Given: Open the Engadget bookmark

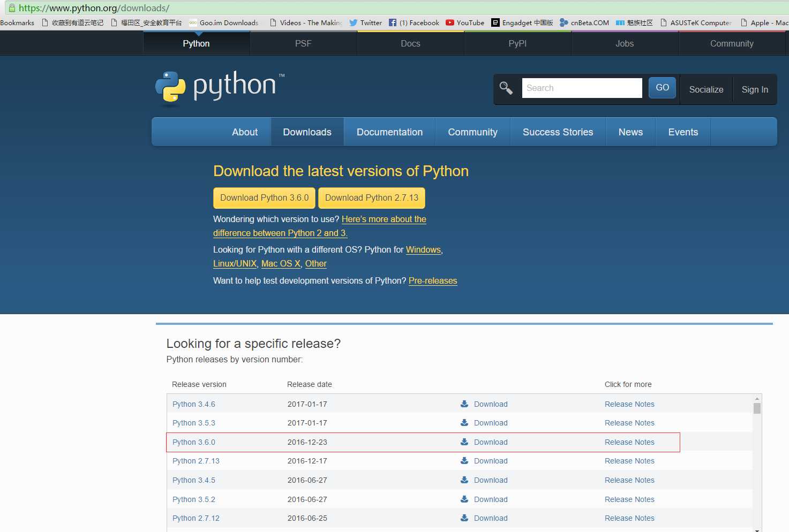Looking at the screenshot, I should pyautogui.click(x=522, y=22).
